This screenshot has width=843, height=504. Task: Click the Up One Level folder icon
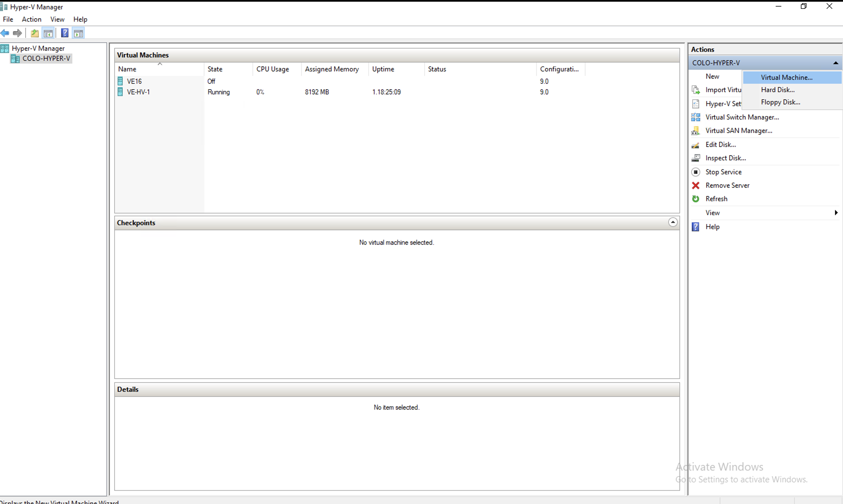35,33
